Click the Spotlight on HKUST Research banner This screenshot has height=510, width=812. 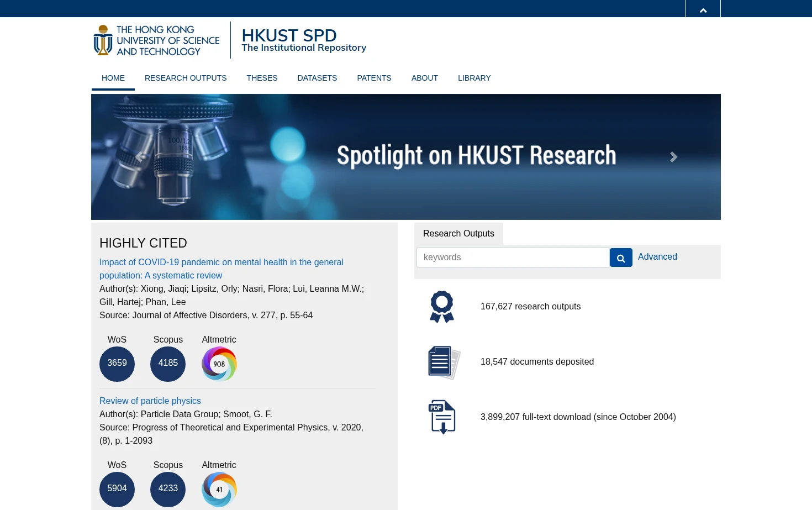click(406, 157)
